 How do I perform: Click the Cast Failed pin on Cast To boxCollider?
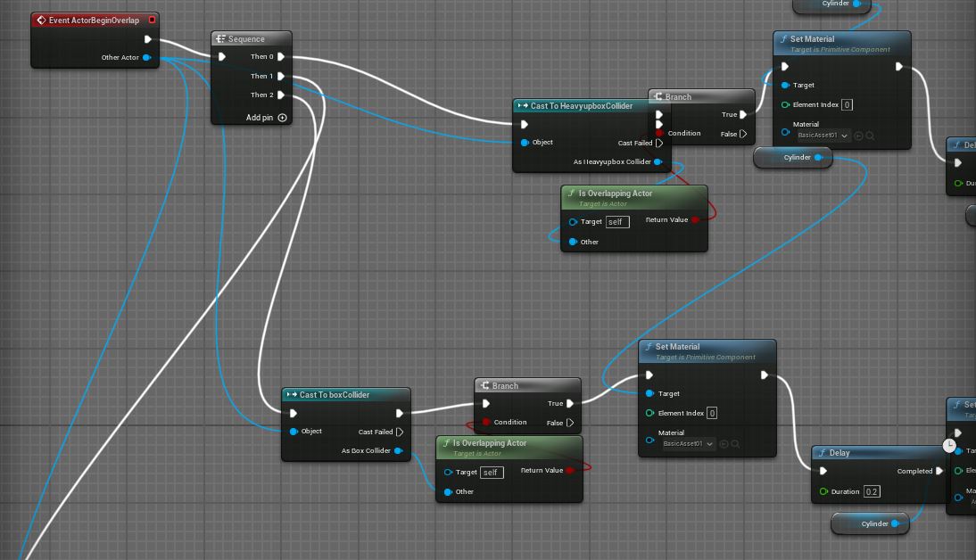pyautogui.click(x=400, y=432)
